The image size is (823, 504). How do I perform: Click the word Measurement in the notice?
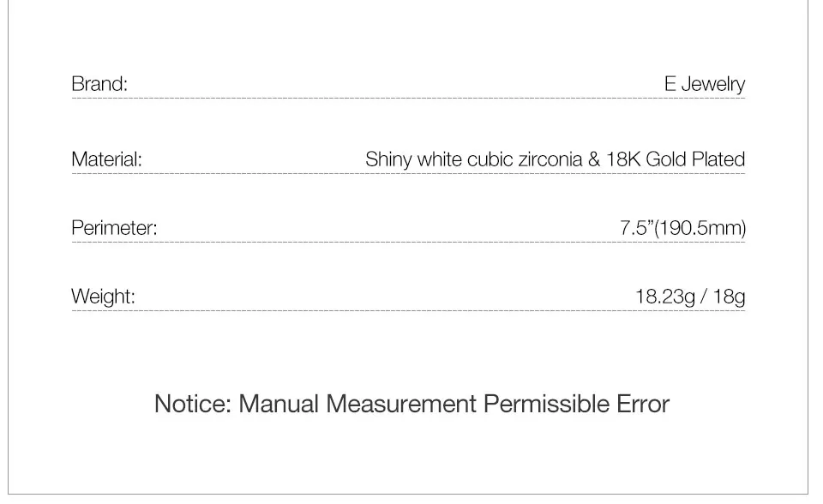pos(401,405)
